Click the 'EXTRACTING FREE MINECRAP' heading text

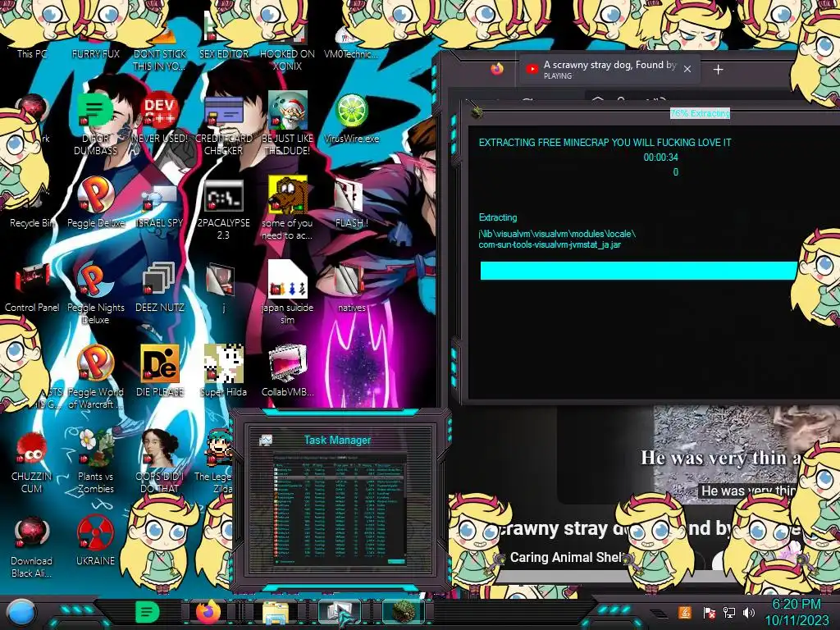605,143
